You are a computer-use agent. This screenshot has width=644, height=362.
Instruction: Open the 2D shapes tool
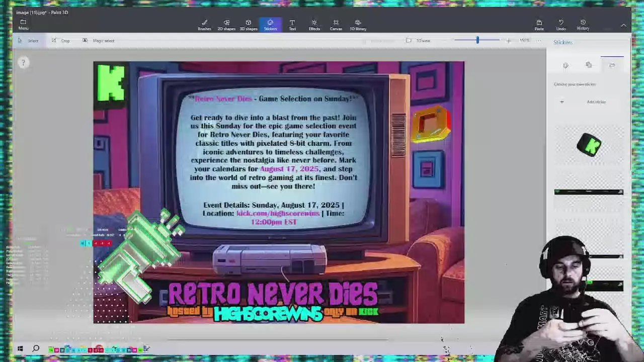(x=226, y=25)
